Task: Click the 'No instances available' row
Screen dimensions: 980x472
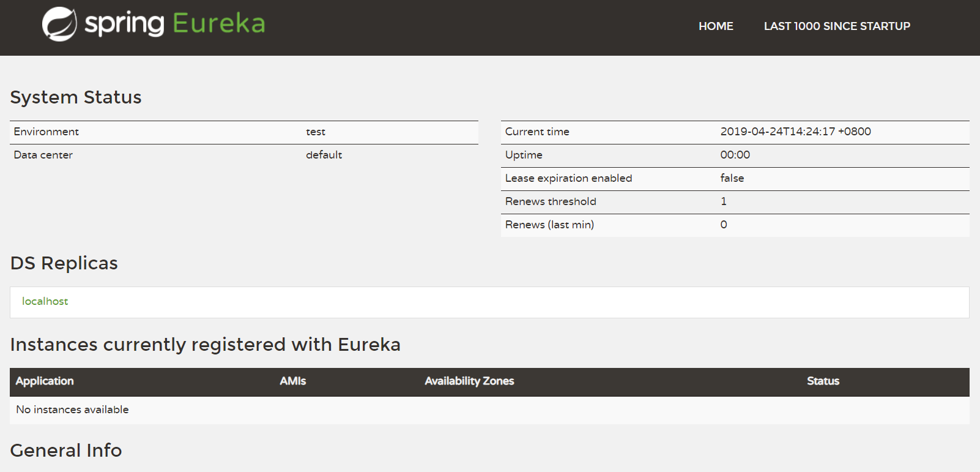Action: (489, 410)
